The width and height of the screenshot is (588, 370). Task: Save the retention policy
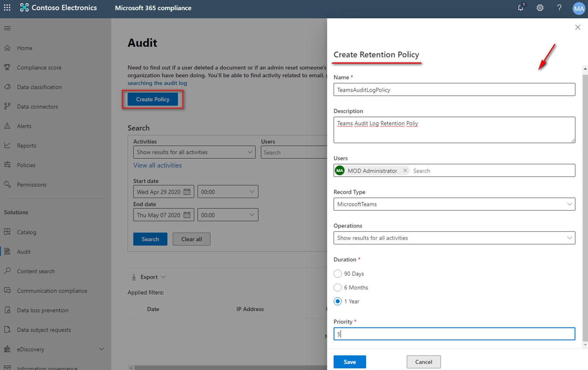click(350, 362)
